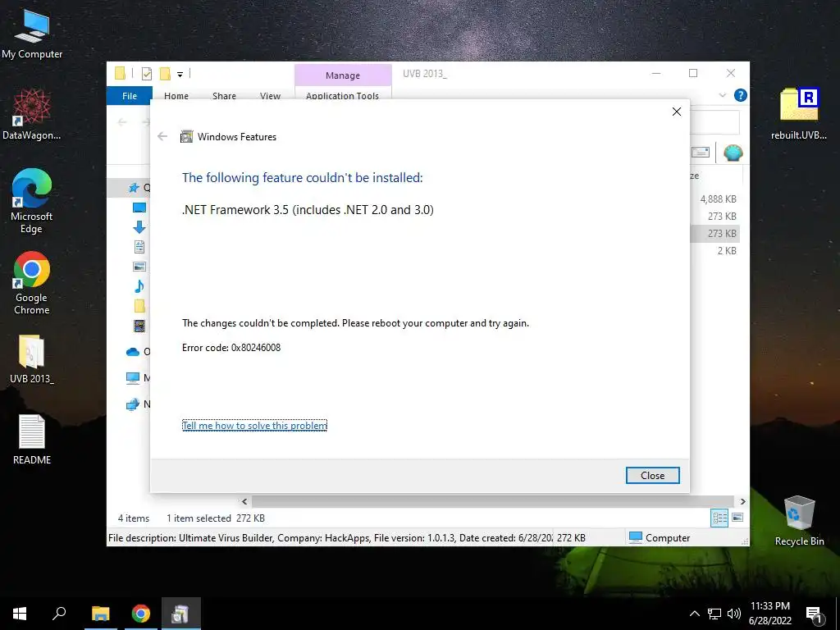Close the Windows Features dialog with X
The width and height of the screenshot is (840, 630).
[x=677, y=112]
